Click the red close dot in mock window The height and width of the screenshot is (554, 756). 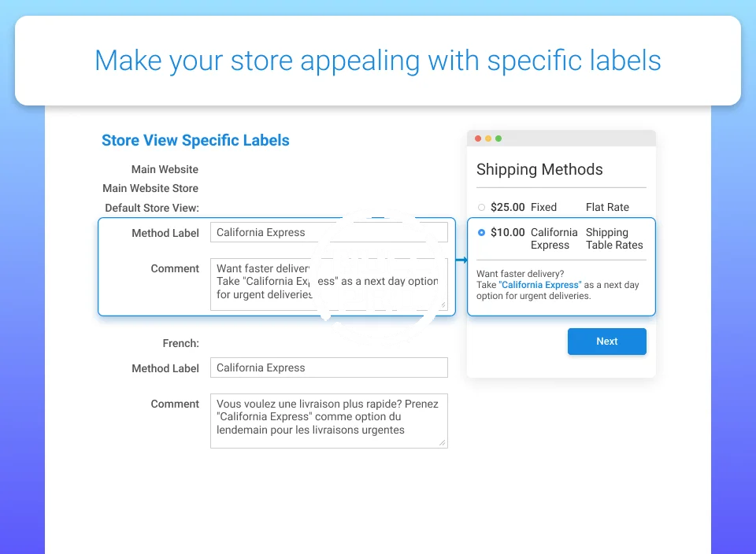click(478, 138)
